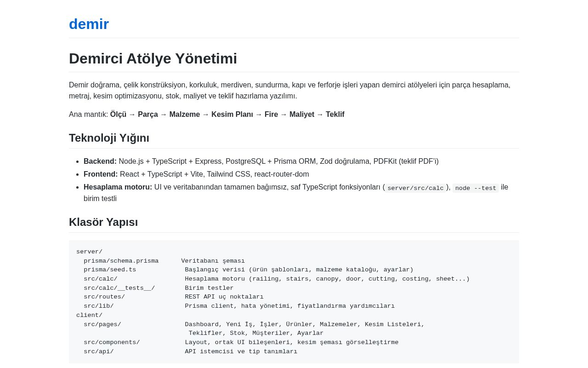Screen dimensions: 588x368
Task: Click the bold Kesim Planı workflow step
Action: 232,115
